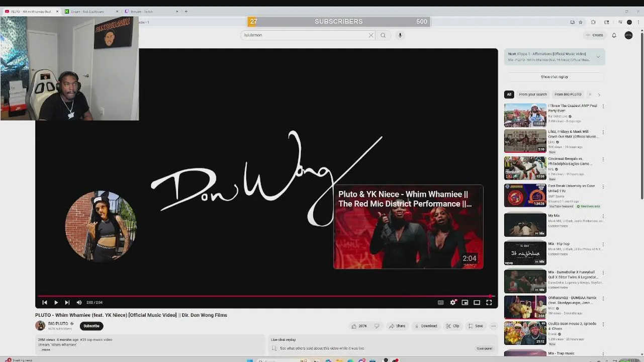Open Coulda Been House 2 video
The width and height of the screenshot is (644, 362).
[x=525, y=333]
